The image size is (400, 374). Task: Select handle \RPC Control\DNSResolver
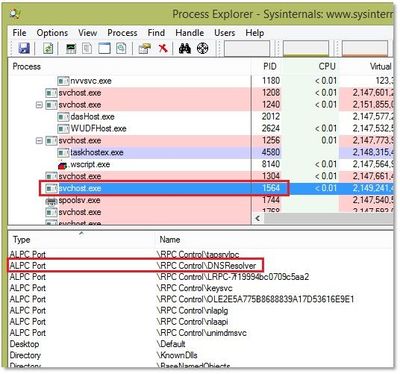[x=206, y=266]
